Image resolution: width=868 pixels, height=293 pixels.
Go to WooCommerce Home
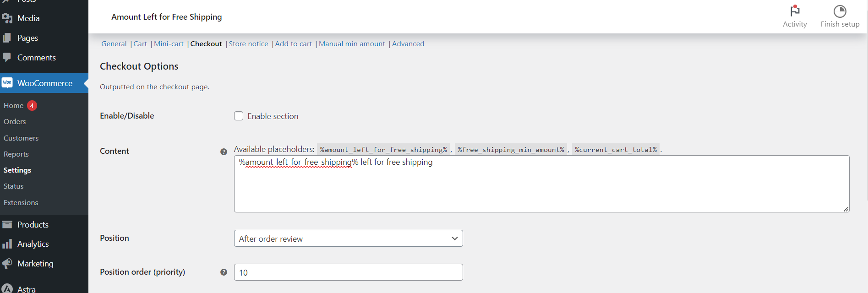(x=14, y=106)
